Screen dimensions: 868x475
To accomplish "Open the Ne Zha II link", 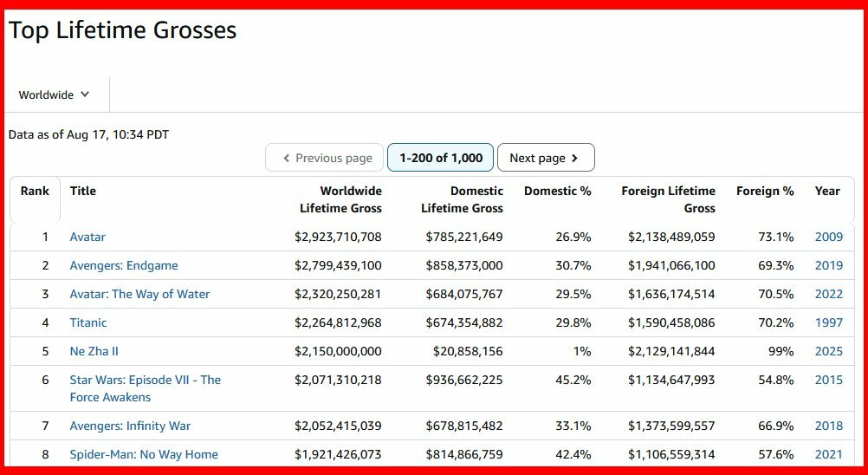I will (x=94, y=352).
